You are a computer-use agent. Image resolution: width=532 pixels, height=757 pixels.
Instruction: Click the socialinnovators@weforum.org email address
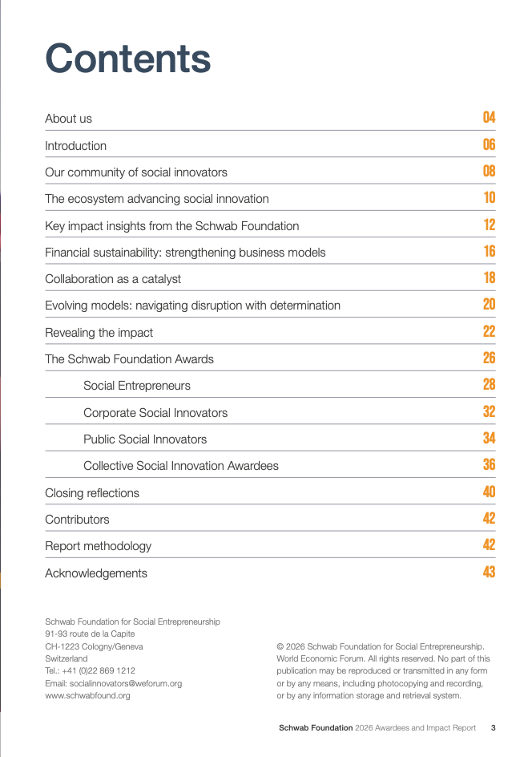(126, 683)
